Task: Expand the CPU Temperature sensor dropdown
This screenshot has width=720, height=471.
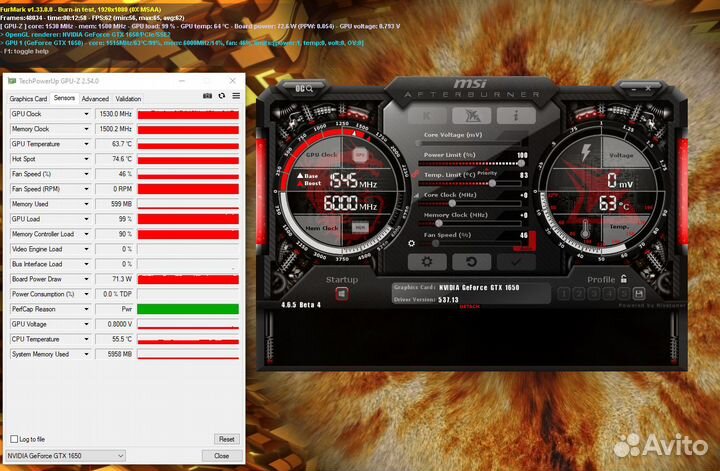Action: [x=86, y=339]
